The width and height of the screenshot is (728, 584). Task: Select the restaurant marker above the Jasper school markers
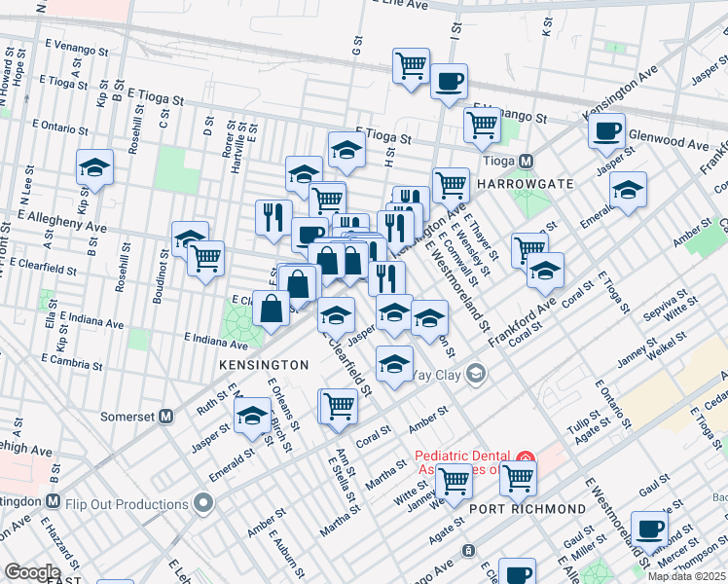[386, 279]
